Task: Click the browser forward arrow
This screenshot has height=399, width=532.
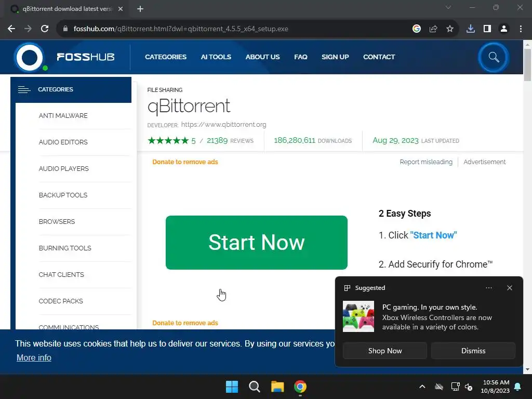Action: point(28,29)
